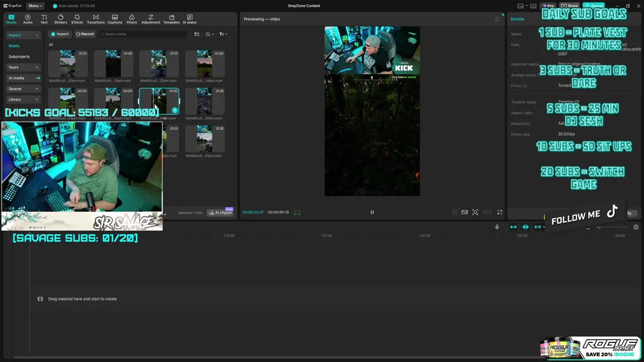
Task: Toggle main track magnet
Action: point(513,227)
